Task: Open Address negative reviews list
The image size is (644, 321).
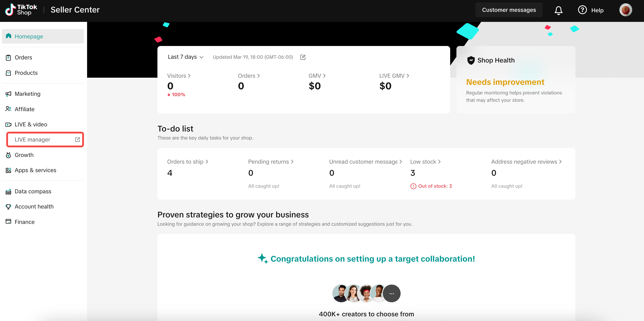Action: 526,162
